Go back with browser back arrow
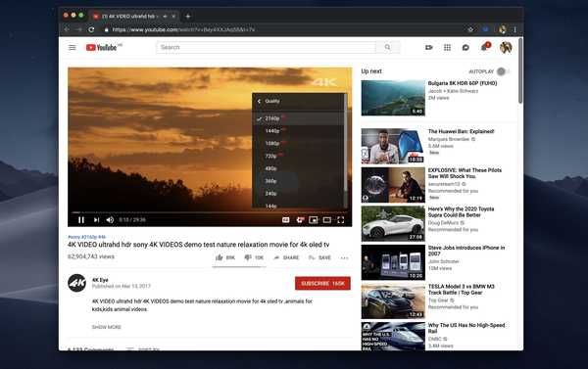Viewport: 588px width, 369px height. click(x=67, y=29)
